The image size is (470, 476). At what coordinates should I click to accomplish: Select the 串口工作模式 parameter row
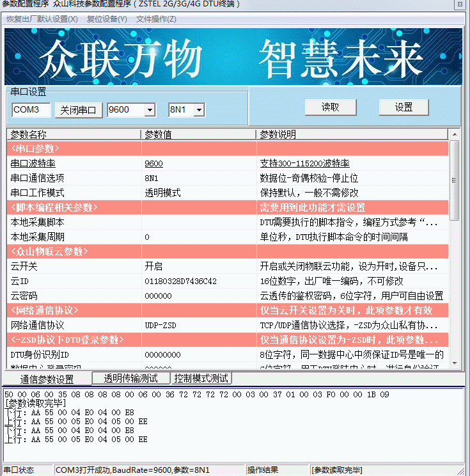tap(228, 193)
